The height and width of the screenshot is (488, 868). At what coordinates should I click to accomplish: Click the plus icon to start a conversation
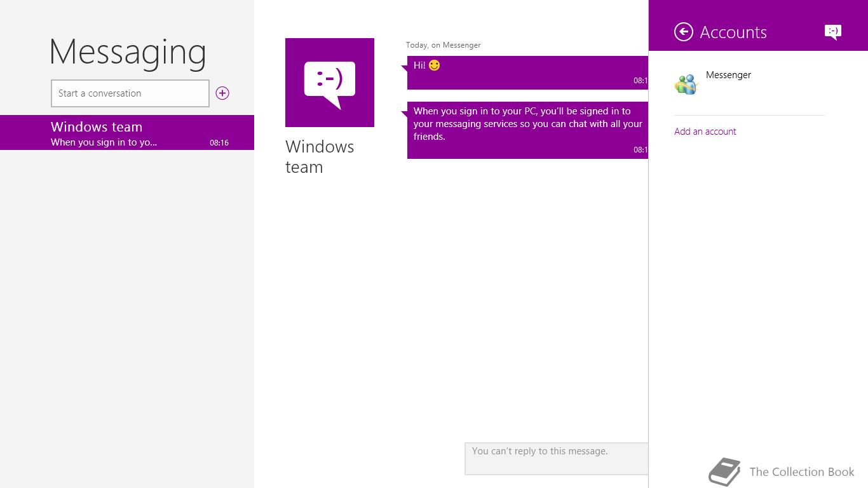click(x=222, y=93)
